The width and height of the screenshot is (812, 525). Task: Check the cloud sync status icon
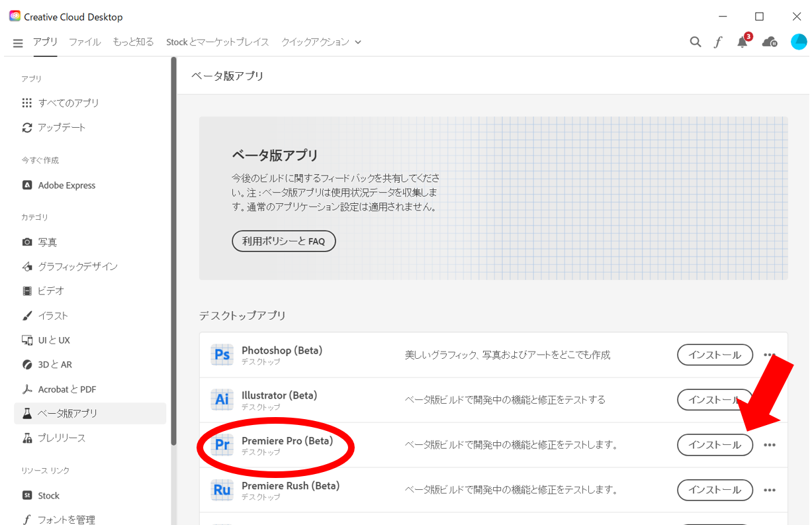770,42
